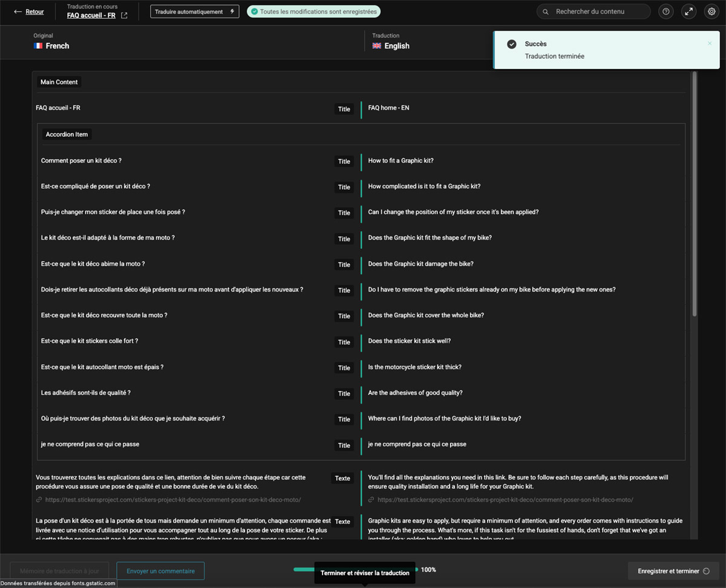Select the Accordion Item section label
The width and height of the screenshot is (726, 588).
click(67, 134)
